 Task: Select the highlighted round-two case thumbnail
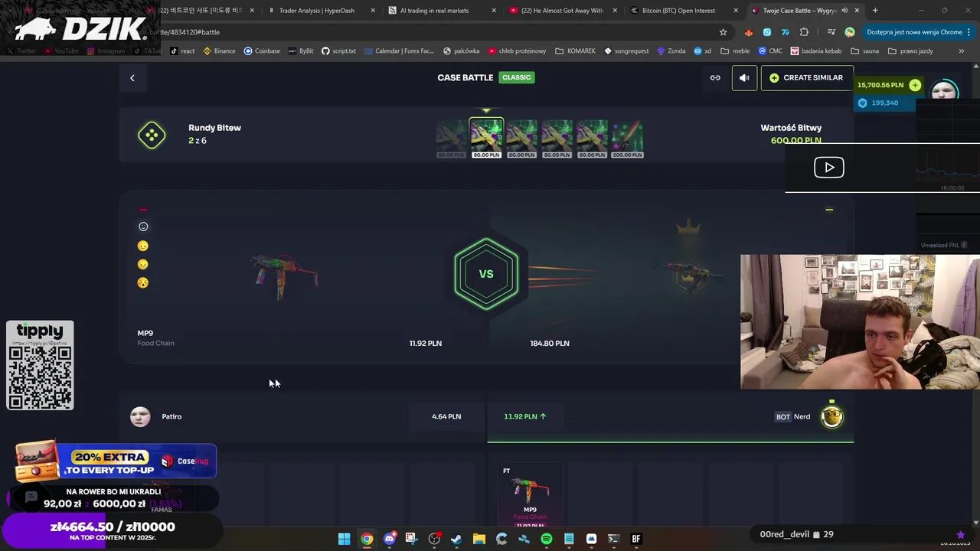tap(486, 138)
